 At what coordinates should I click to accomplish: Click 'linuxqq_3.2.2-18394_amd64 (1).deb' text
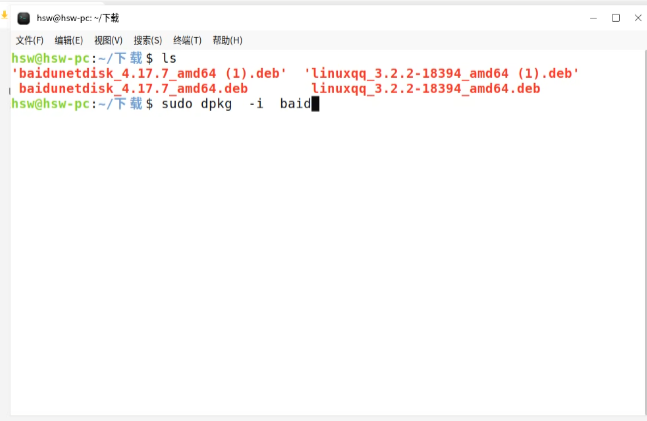coord(442,73)
